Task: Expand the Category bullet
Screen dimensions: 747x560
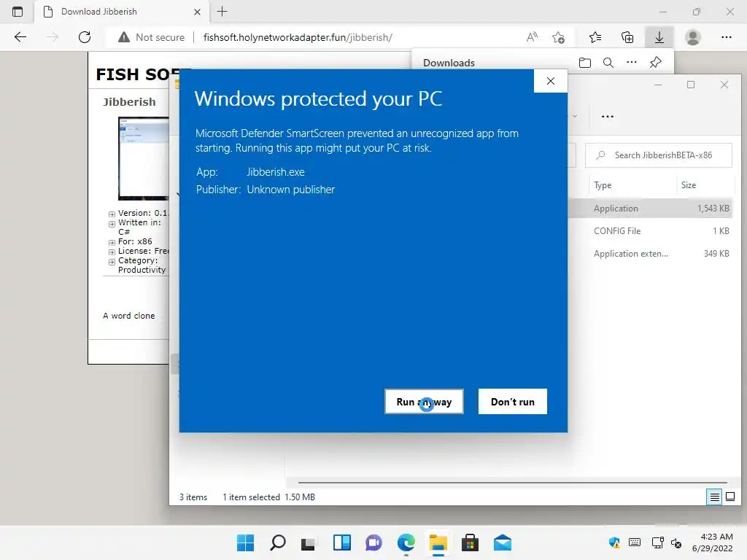Action: (112, 262)
